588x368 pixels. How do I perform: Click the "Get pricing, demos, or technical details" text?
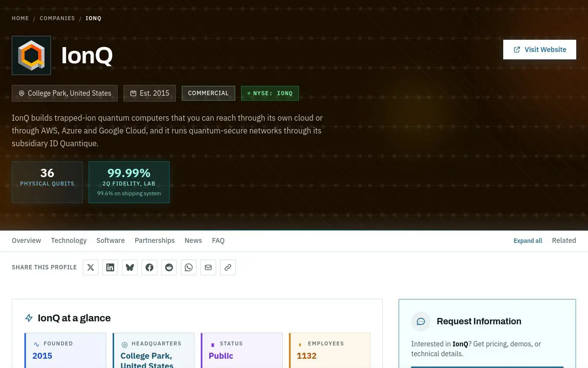point(475,349)
